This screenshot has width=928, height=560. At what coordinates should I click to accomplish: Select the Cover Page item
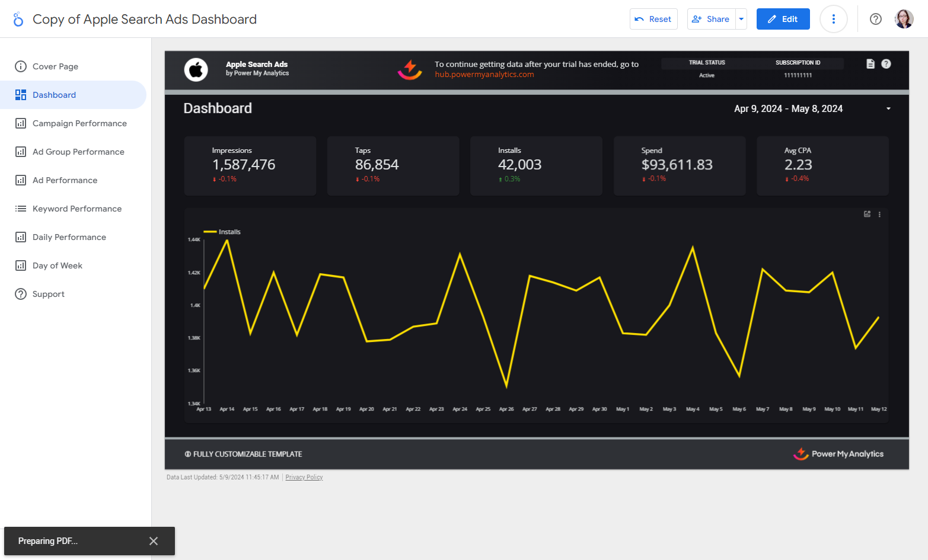[55, 66]
